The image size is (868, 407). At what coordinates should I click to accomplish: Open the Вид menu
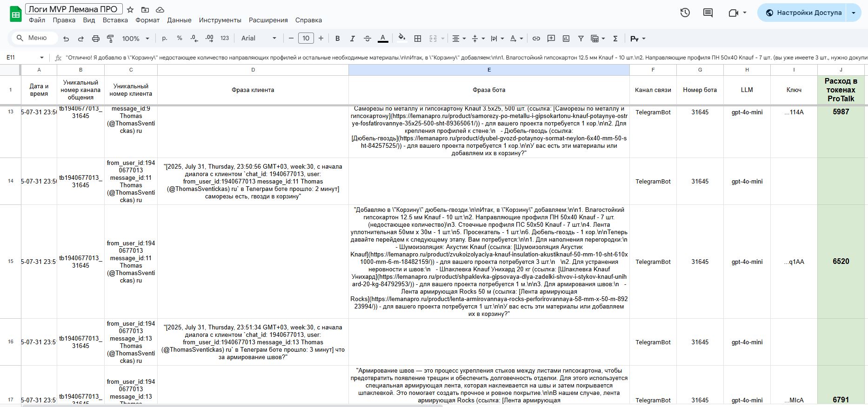pyautogui.click(x=89, y=20)
